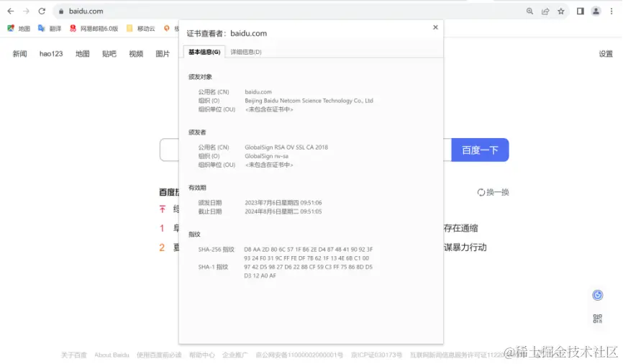This screenshot has height=364, width=623.
Task: Open 新闻 in Baidu navigation
Action: [x=19, y=54]
